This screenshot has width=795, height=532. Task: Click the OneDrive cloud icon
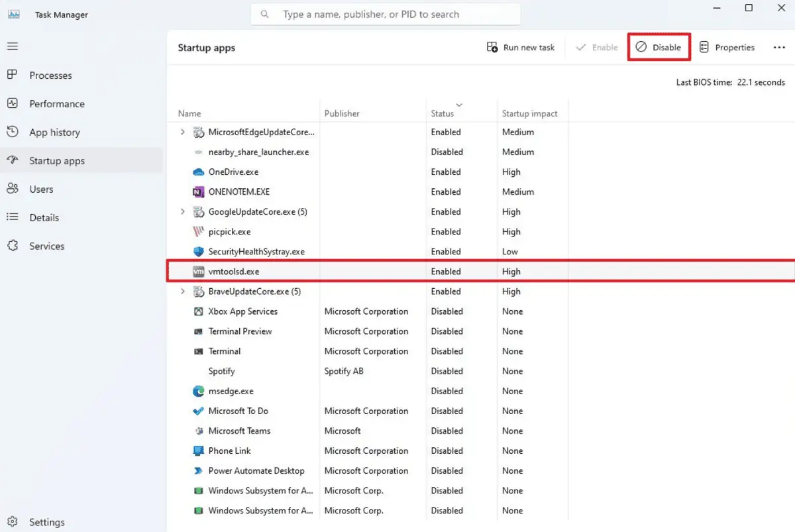198,172
